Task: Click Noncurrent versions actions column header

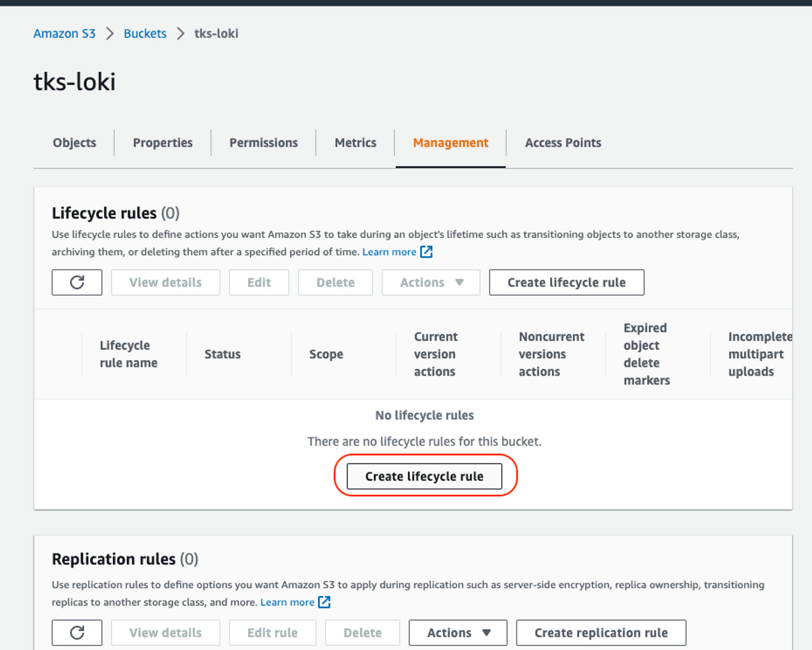Action: pos(551,354)
